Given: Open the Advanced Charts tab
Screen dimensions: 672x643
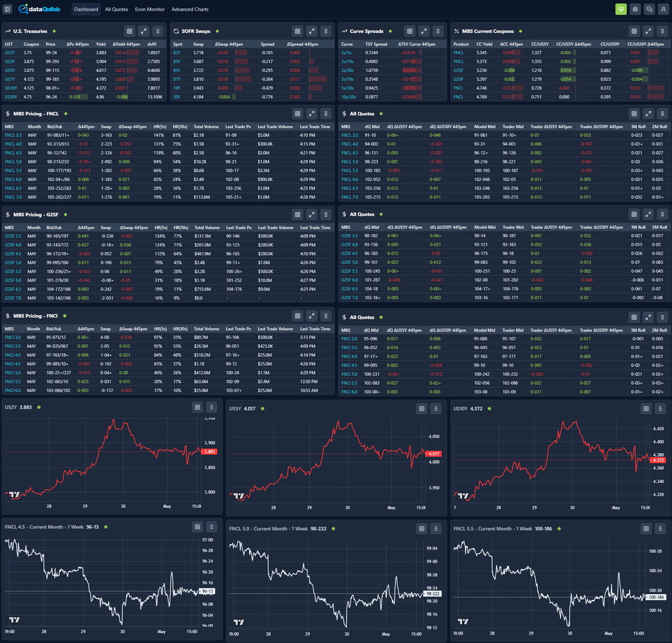Looking at the screenshot, I should click(190, 9).
